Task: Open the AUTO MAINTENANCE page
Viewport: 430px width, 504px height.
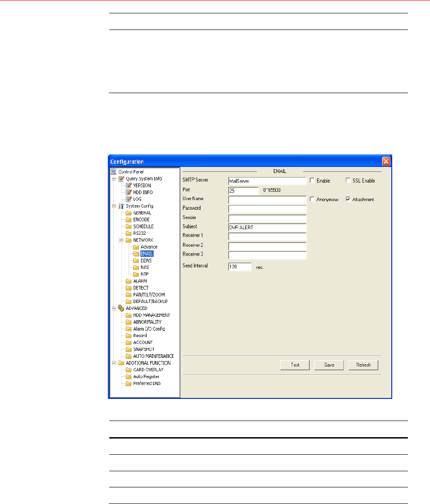Action: click(153, 356)
